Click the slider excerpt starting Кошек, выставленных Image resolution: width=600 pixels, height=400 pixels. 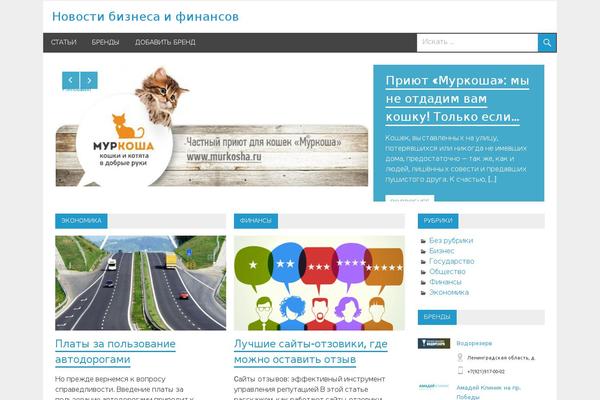click(x=456, y=158)
